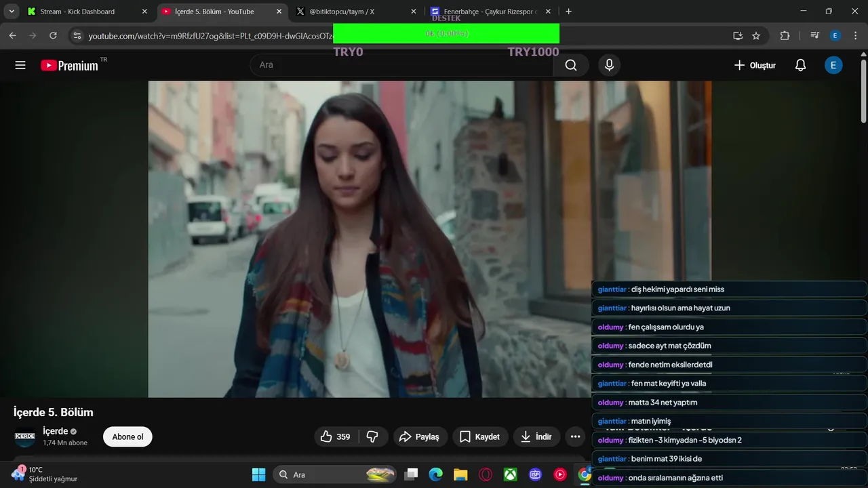Click Kaydet save button
Screen dimensions: 868x488
479,437
